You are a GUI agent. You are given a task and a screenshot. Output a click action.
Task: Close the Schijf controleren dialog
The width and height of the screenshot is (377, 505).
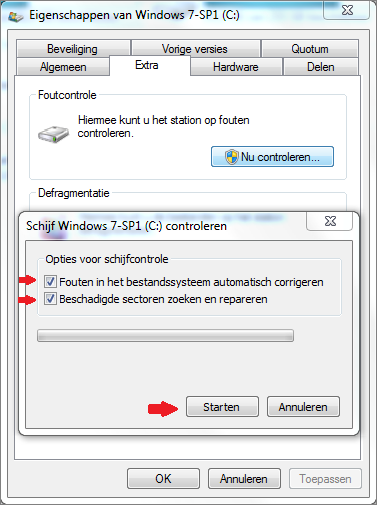[x=330, y=221]
